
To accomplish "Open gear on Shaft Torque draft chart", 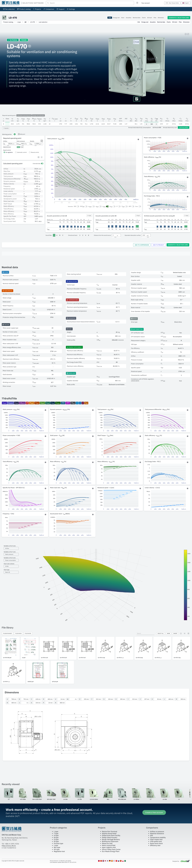I will (x=140, y=436).
